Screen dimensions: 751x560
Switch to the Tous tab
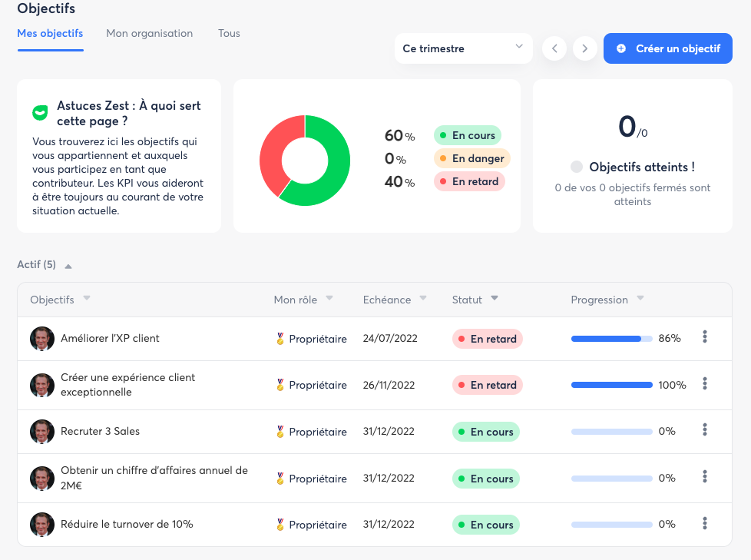pos(229,34)
